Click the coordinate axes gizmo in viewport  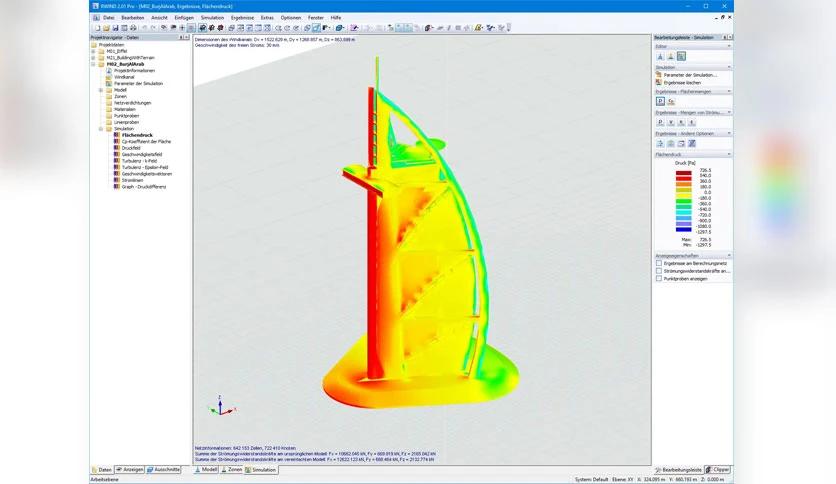point(222,406)
